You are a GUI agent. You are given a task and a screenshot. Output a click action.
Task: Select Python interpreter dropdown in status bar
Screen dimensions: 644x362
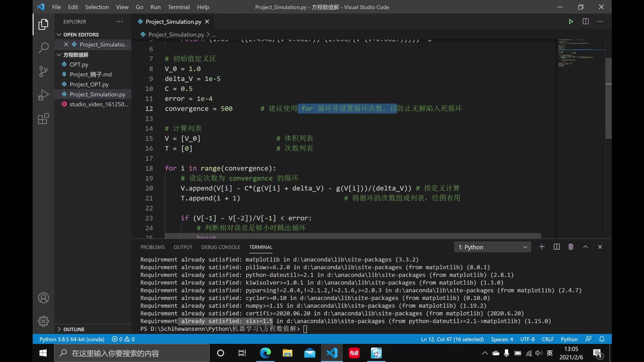pos(72,339)
